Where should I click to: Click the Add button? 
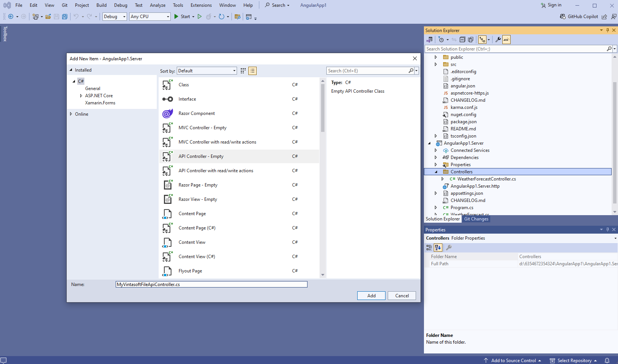371,296
